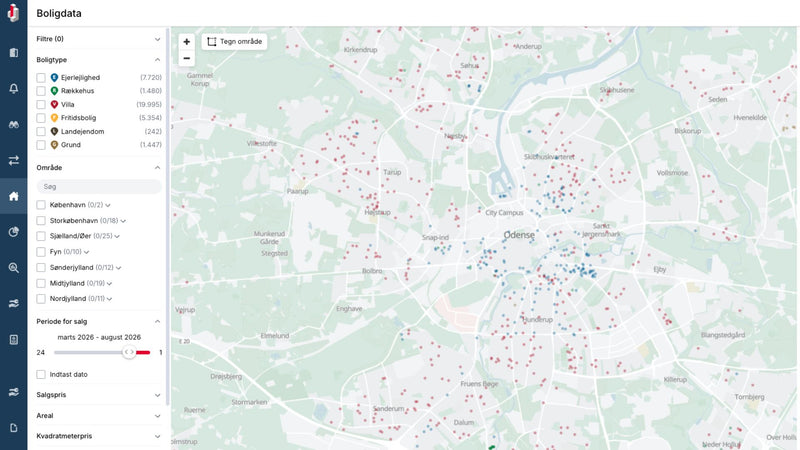Click the Tegn område button
Image resolution: width=800 pixels, height=450 pixels.
(x=235, y=42)
